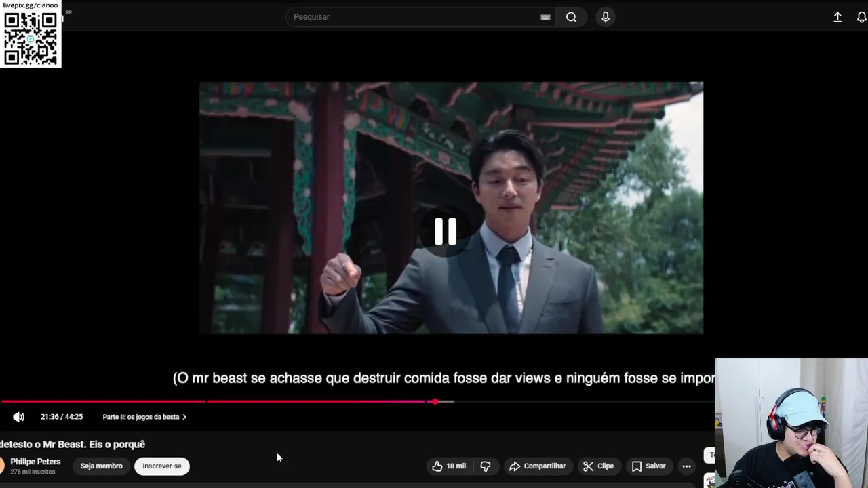Image resolution: width=868 pixels, height=488 pixels.
Task: Click the video title 'detesto o Mr Beast'
Action: click(73, 444)
